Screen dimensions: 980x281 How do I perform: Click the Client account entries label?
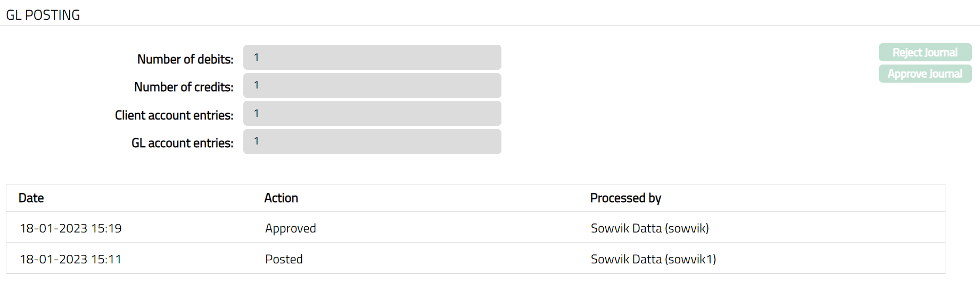click(174, 115)
